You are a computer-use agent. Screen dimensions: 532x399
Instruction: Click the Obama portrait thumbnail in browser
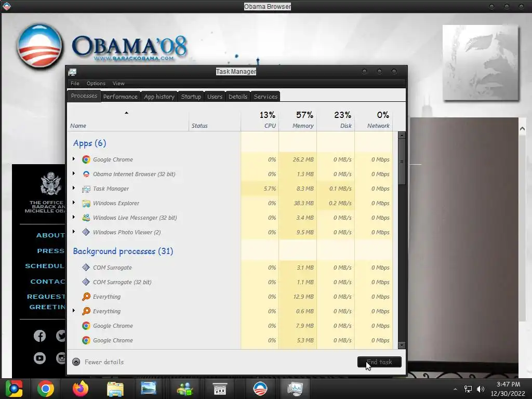(481, 63)
